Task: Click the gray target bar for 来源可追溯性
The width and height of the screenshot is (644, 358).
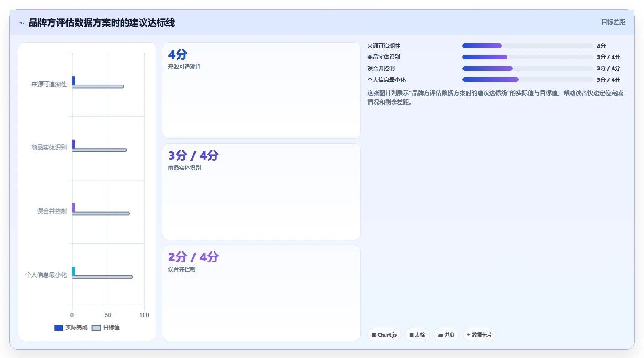Action: tap(98, 86)
